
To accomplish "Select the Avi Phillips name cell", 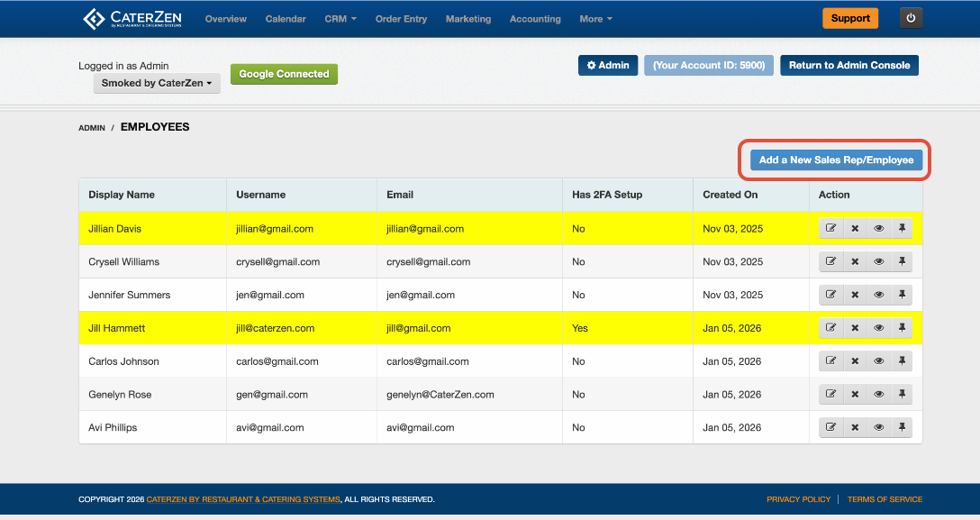I will pos(152,427).
